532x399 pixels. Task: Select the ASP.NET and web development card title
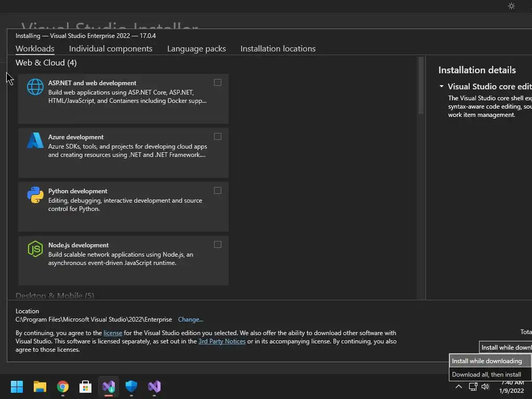point(92,83)
